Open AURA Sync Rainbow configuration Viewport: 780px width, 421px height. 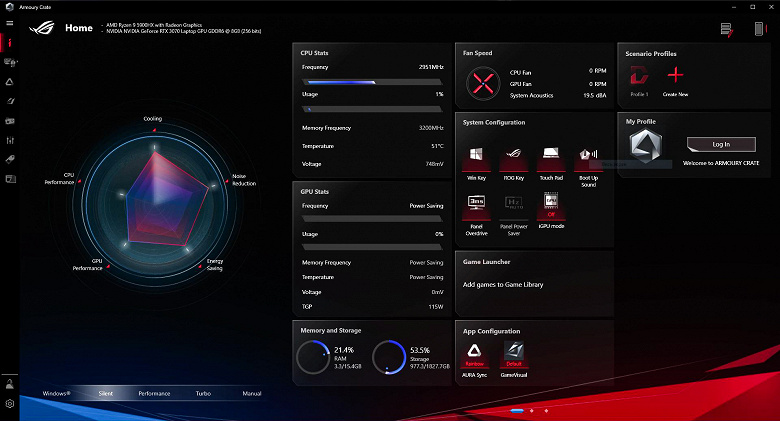(474, 352)
